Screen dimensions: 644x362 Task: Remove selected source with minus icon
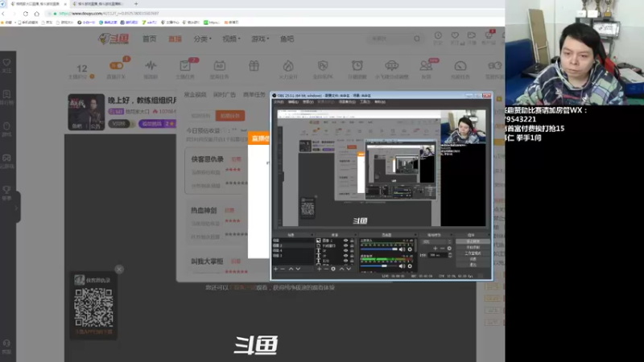(326, 269)
